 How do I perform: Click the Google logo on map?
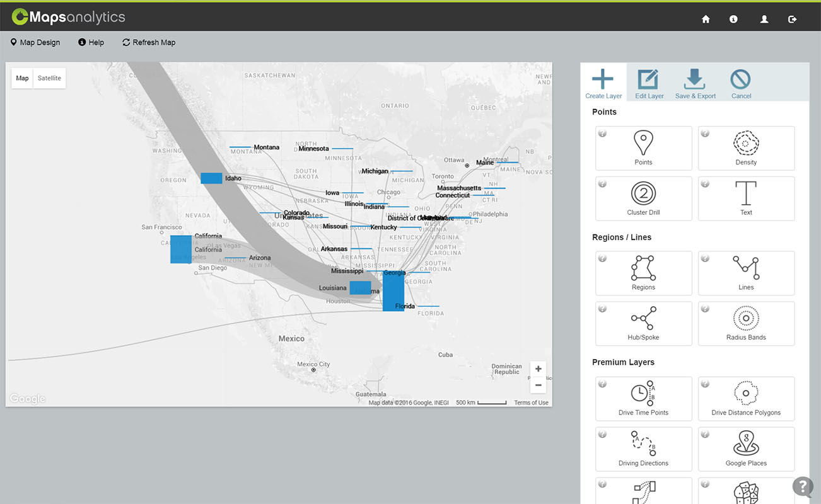pos(27,398)
